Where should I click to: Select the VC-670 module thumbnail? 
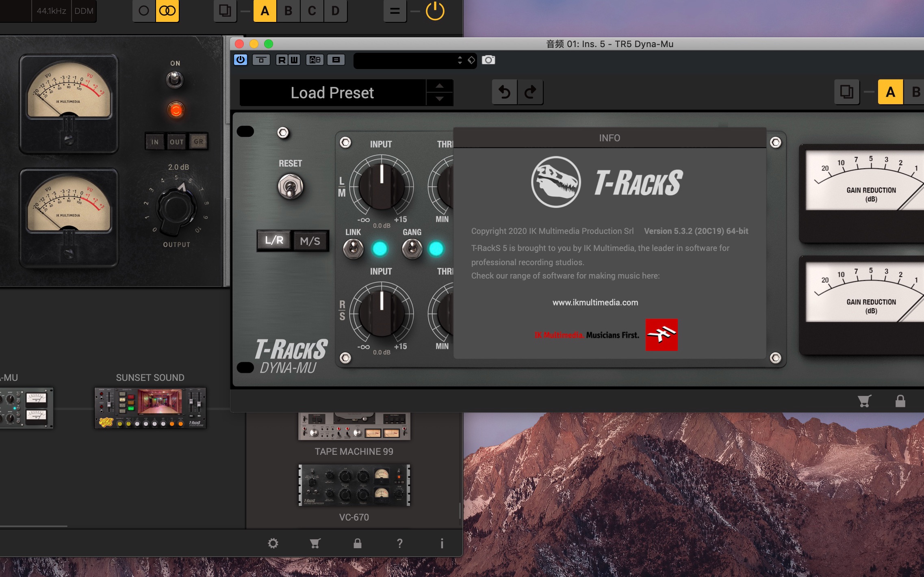click(x=354, y=485)
